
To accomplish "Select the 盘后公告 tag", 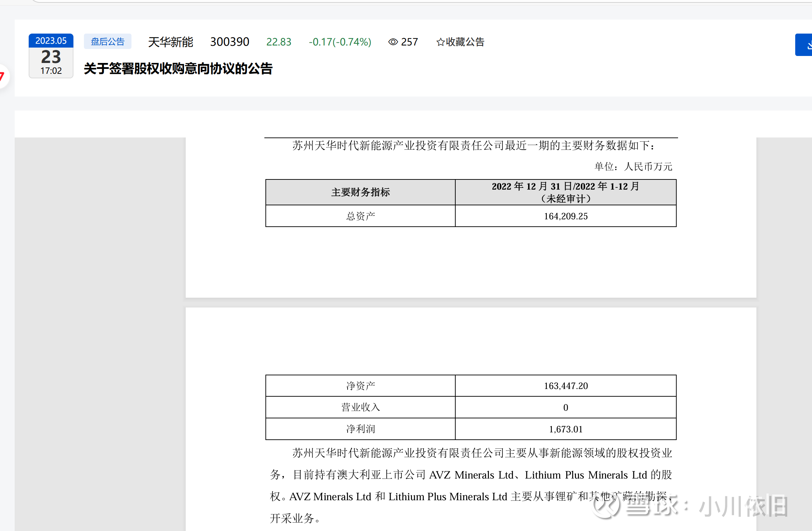I will coord(107,42).
